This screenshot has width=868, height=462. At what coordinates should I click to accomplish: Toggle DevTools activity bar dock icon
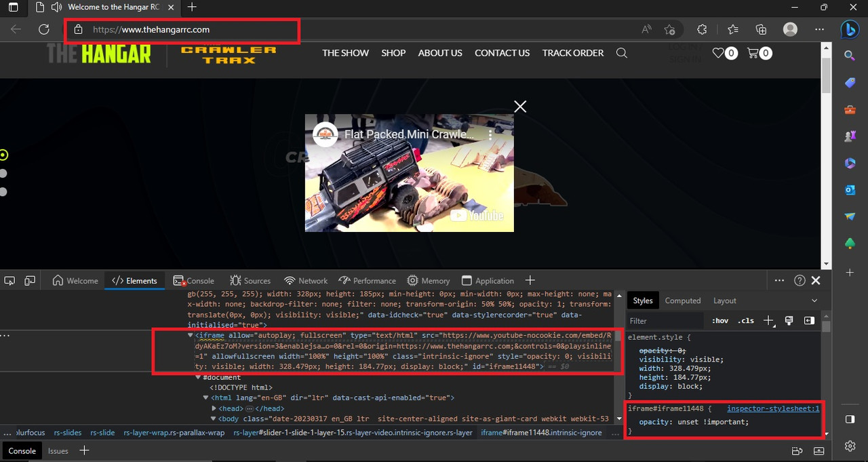[850, 419]
